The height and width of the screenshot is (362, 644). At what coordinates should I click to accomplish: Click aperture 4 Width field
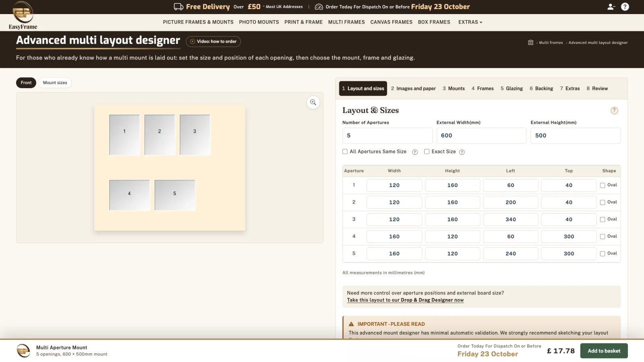pyautogui.click(x=394, y=237)
